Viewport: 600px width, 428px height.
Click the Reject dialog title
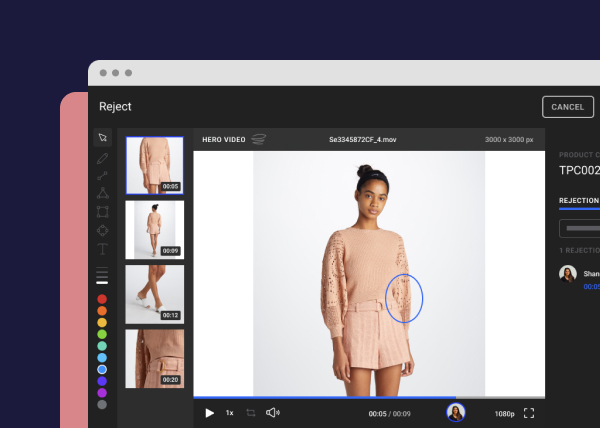115,106
